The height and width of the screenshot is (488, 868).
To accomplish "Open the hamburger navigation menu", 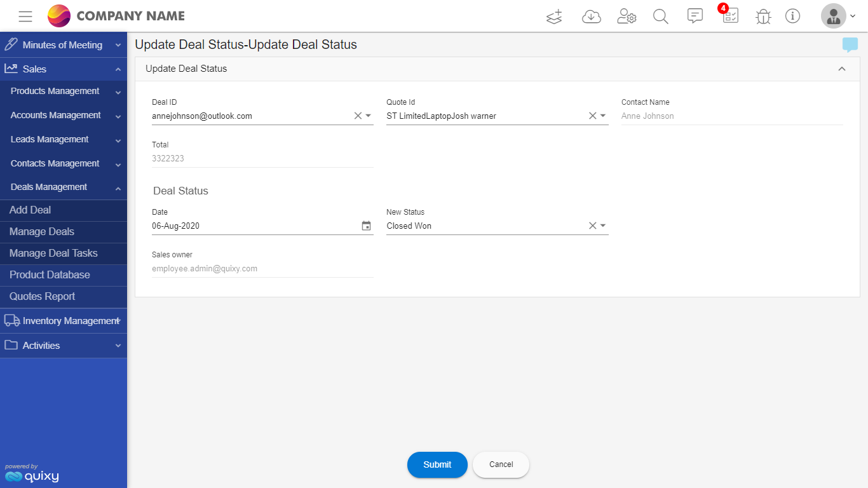I will (25, 16).
